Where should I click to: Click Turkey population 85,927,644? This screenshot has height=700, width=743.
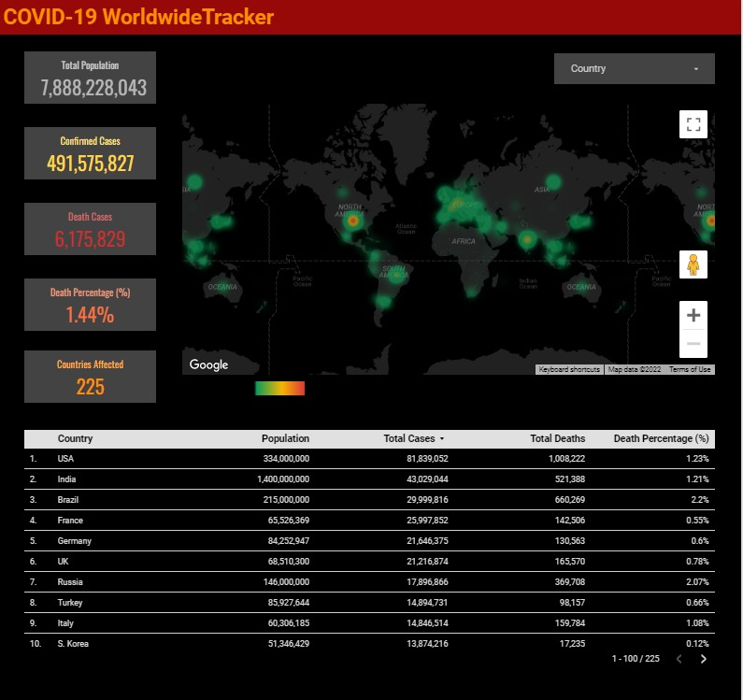coord(288,603)
